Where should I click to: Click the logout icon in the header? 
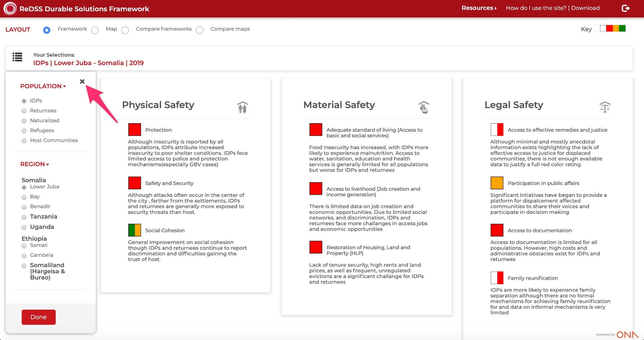pyautogui.click(x=625, y=8)
